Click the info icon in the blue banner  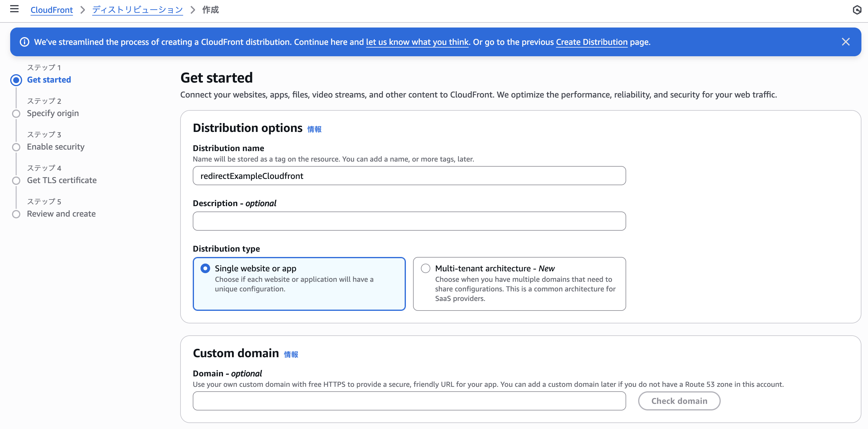click(x=24, y=42)
